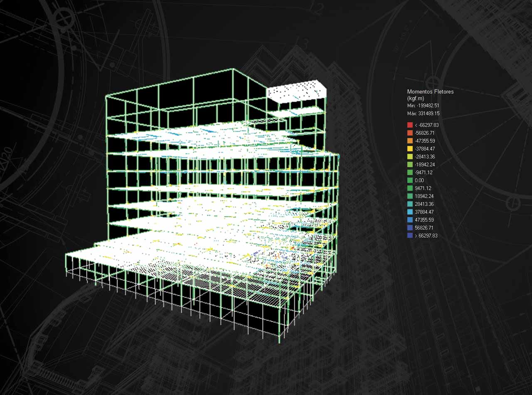Select the swatch beside -56826.71
532x395 pixels.
pyautogui.click(x=410, y=133)
